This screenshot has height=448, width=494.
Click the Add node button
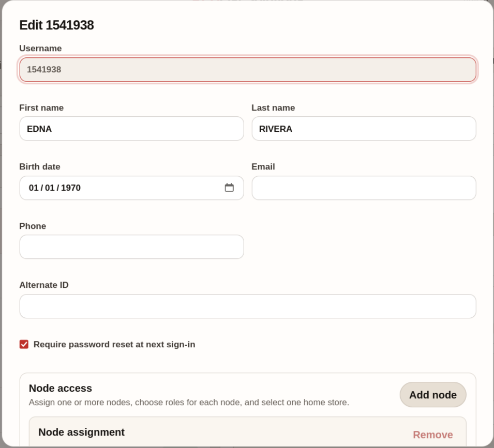click(433, 394)
